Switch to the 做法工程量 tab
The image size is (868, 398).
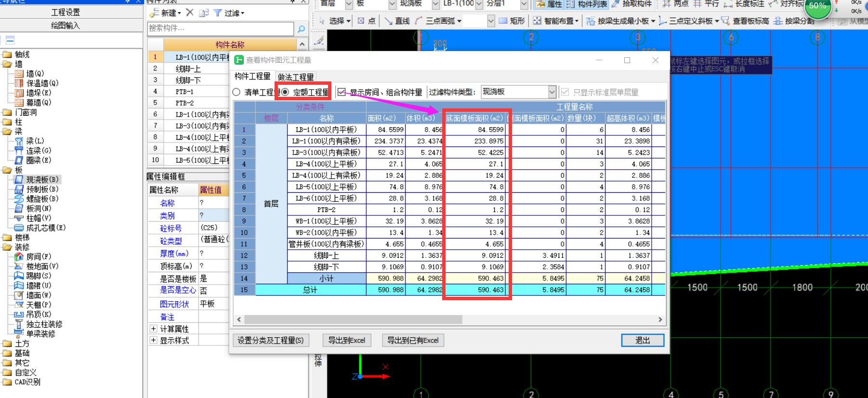click(x=295, y=77)
